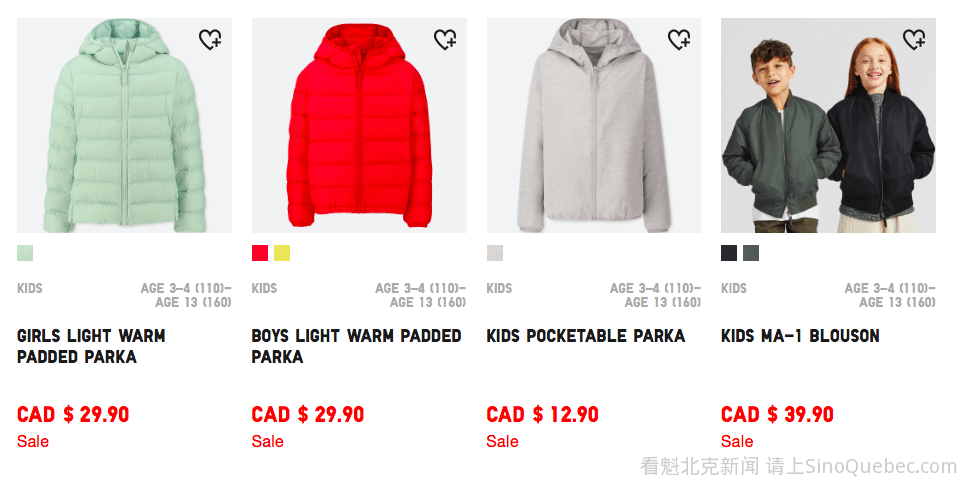Select the light gray color swatch
Image resolution: width=961 pixels, height=482 pixels.
pyautogui.click(x=495, y=253)
